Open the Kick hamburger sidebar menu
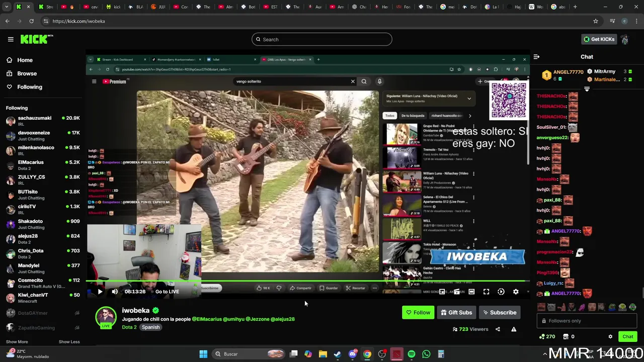The width and height of the screenshot is (644, 362). point(11,39)
